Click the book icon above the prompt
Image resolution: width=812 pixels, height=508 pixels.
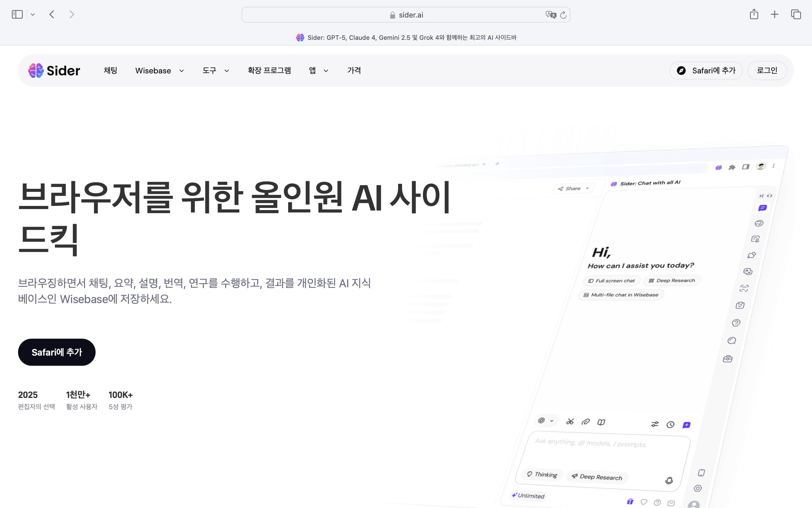pyautogui.click(x=601, y=422)
